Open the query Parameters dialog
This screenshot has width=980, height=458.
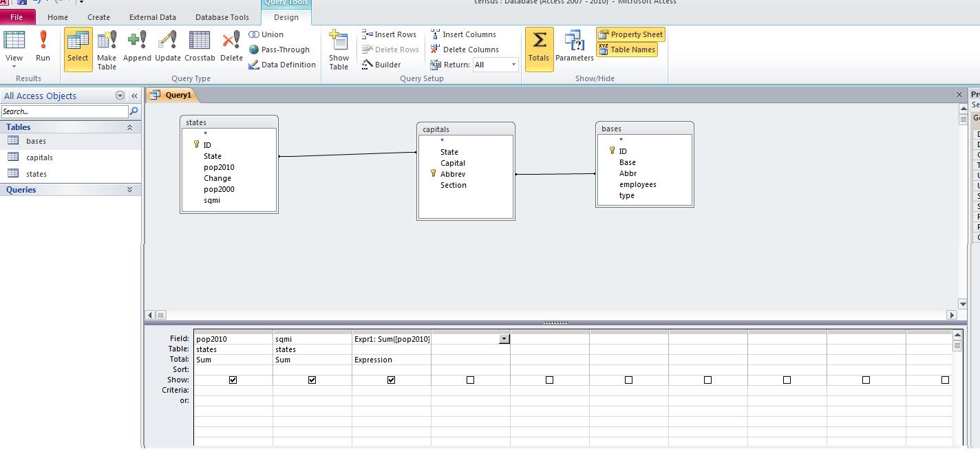point(575,47)
